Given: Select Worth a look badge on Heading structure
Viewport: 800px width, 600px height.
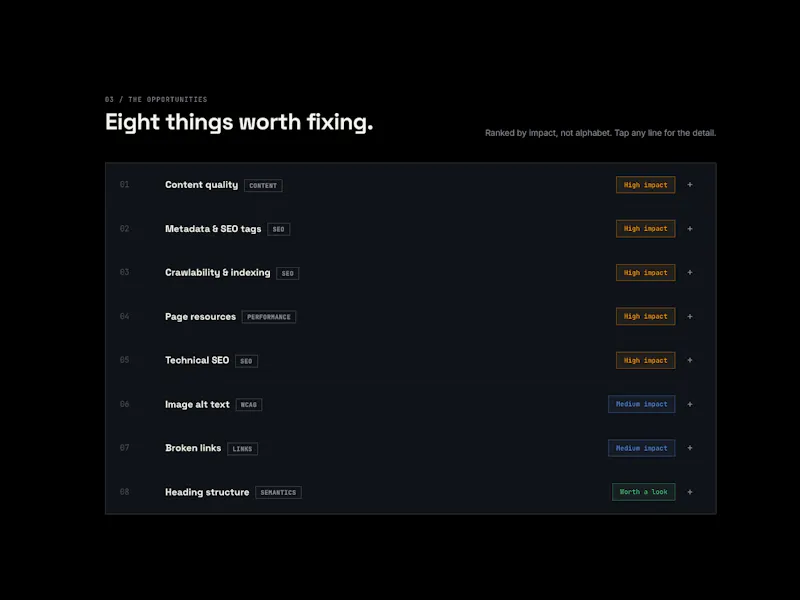Looking at the screenshot, I should coord(643,492).
